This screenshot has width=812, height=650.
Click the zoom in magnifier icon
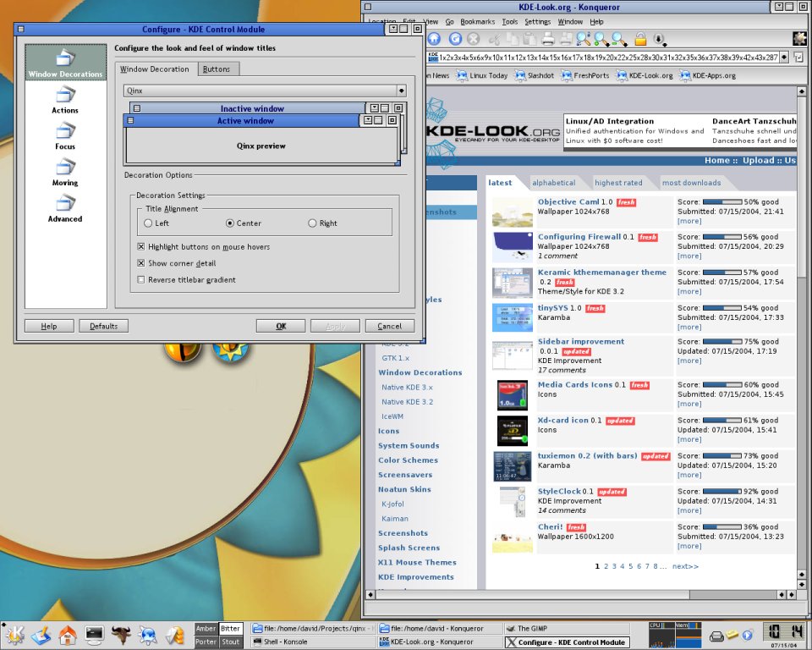pyautogui.click(x=601, y=39)
